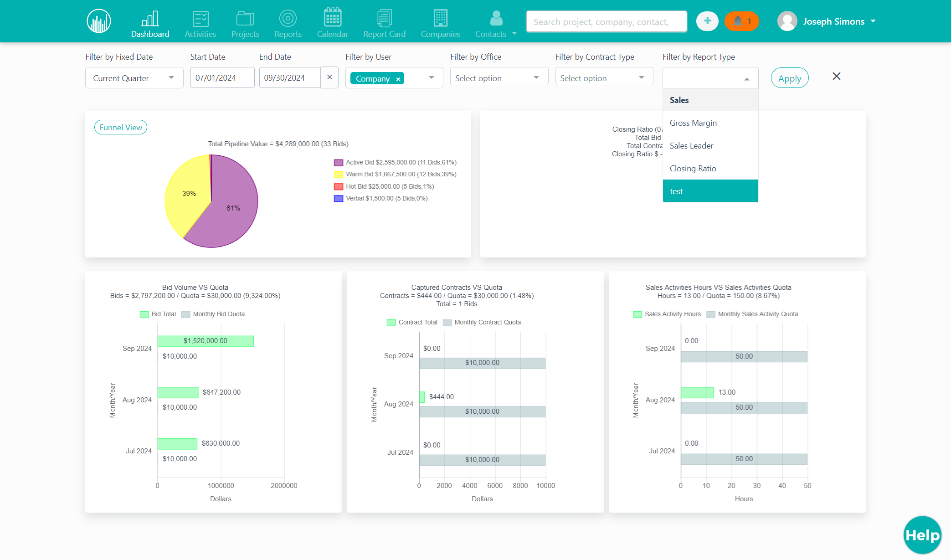Viewport: 951px width, 560px height.
Task: Click the Bid Volume VS Quota heading
Action: (x=195, y=288)
